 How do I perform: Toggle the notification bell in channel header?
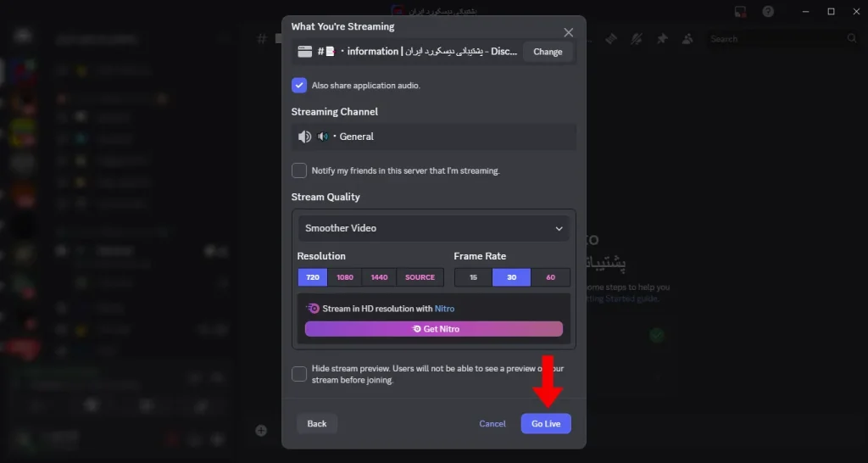(x=637, y=39)
